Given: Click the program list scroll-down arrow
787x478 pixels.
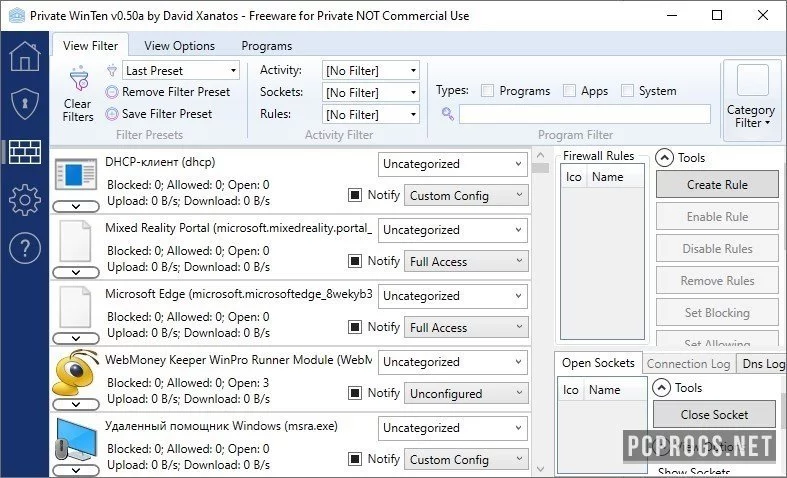Looking at the screenshot, I should 541,469.
